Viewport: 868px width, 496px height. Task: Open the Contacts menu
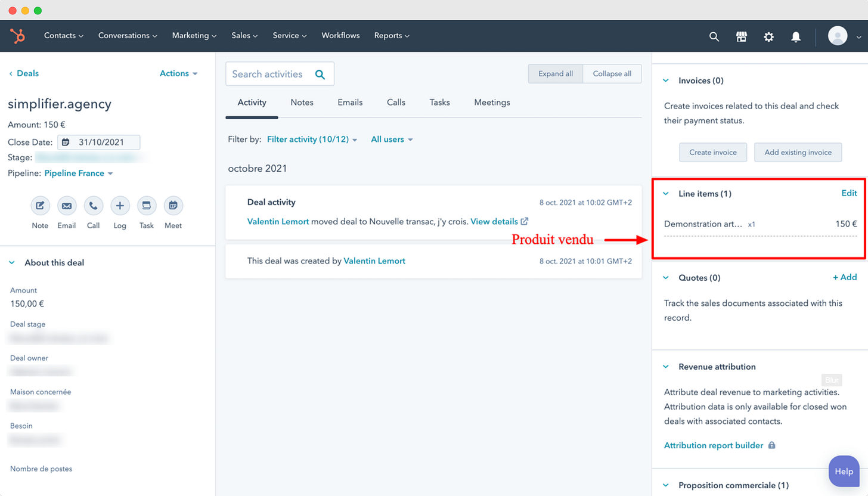click(x=64, y=36)
